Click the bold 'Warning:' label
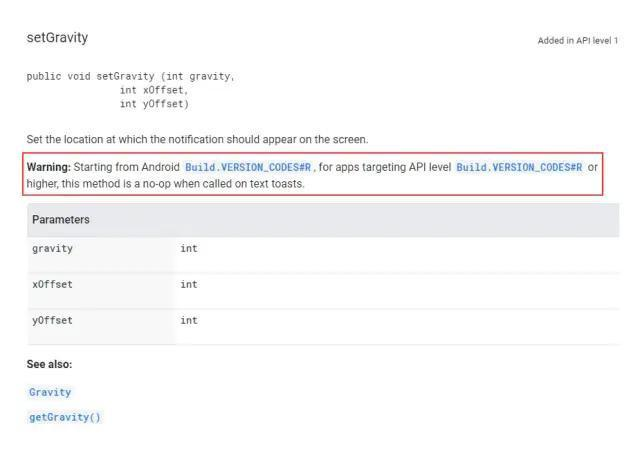The width and height of the screenshot is (640, 458). 49,167
